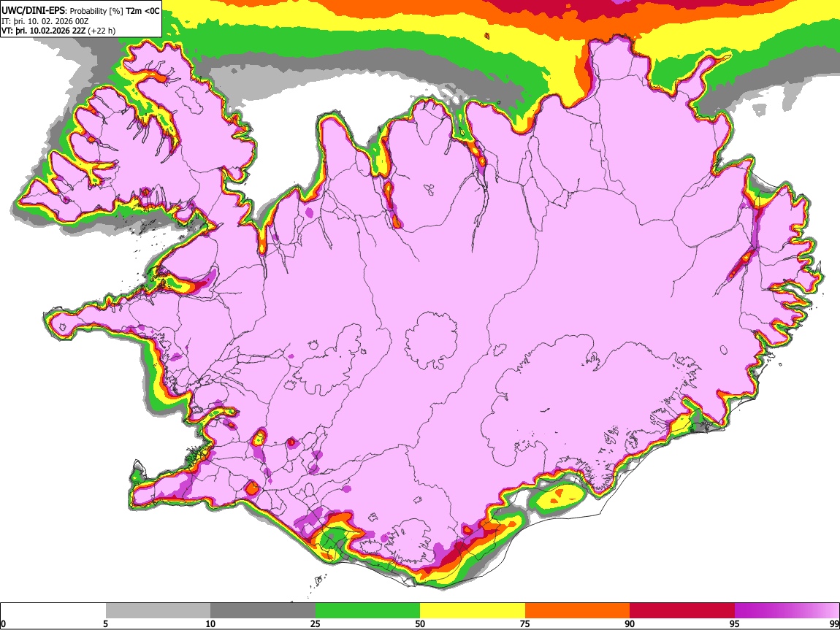Click the legend value '25'
The width and height of the screenshot is (840, 630).
[315, 623]
